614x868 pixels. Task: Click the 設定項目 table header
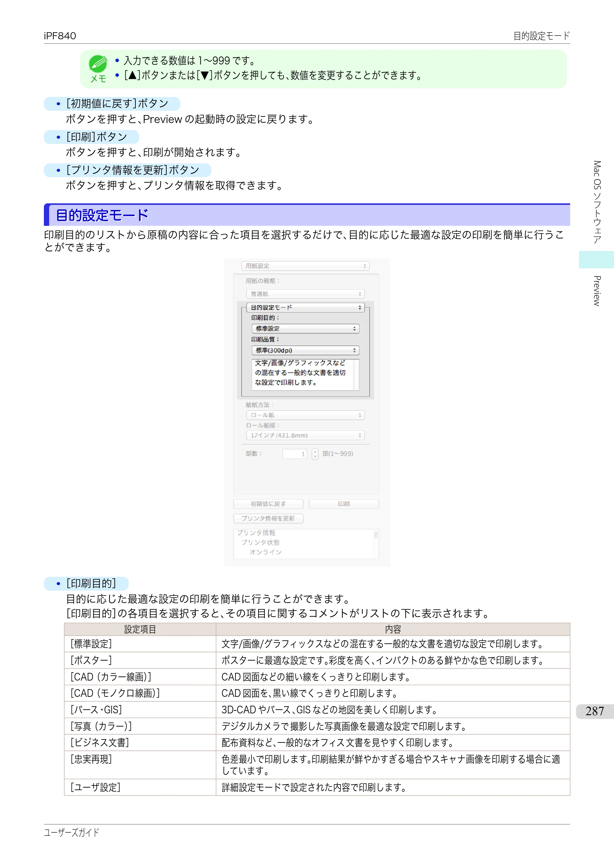(140, 630)
